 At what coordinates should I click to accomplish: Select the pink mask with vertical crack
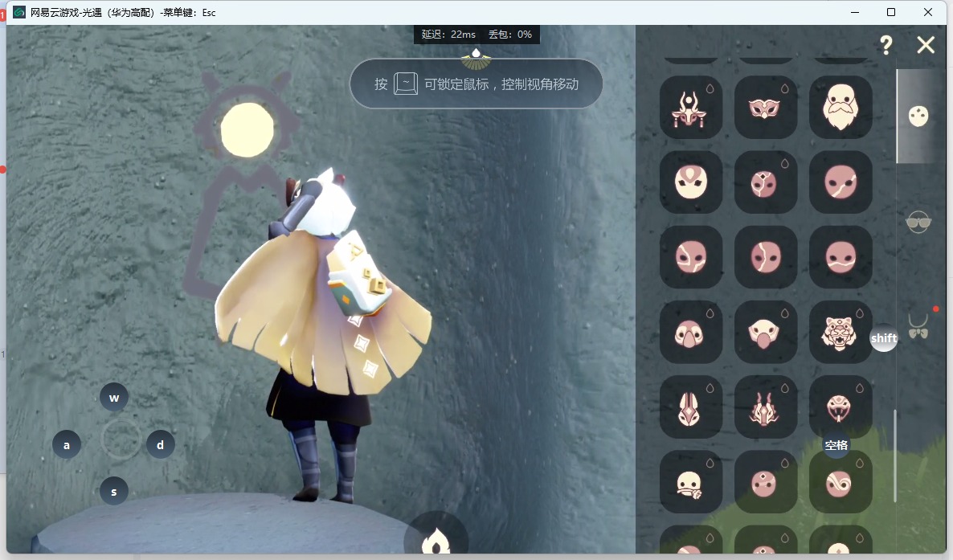pyautogui.click(x=766, y=257)
